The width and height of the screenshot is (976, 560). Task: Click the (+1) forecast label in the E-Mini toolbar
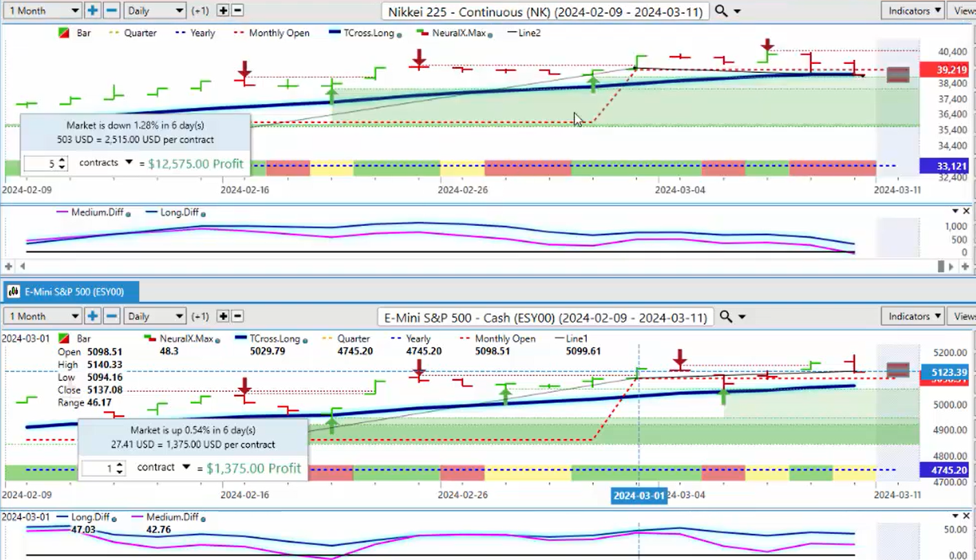(x=200, y=316)
